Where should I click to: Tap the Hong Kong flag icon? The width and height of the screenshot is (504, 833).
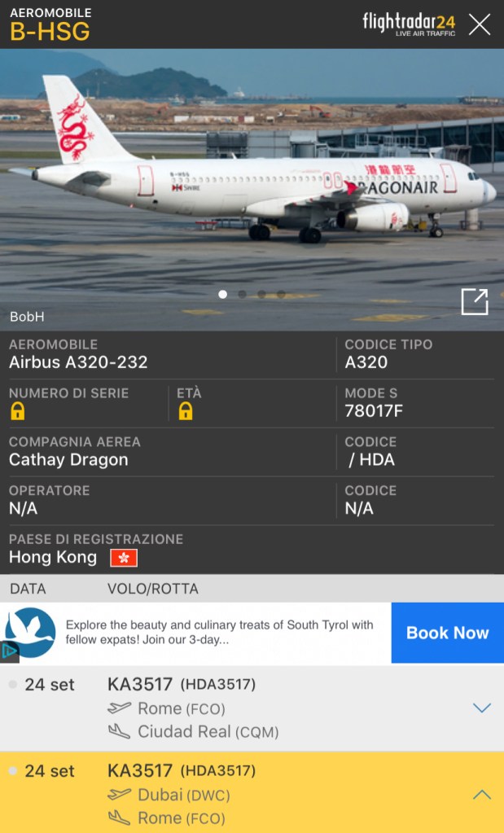124,558
